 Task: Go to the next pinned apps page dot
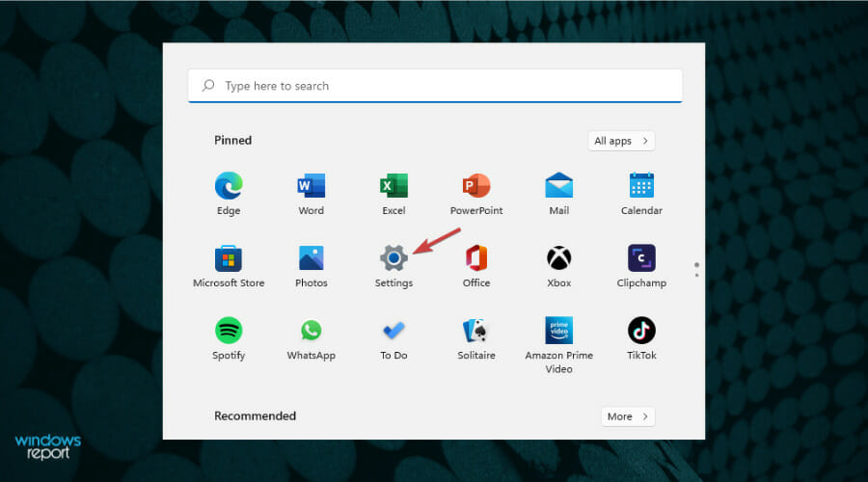click(696, 275)
